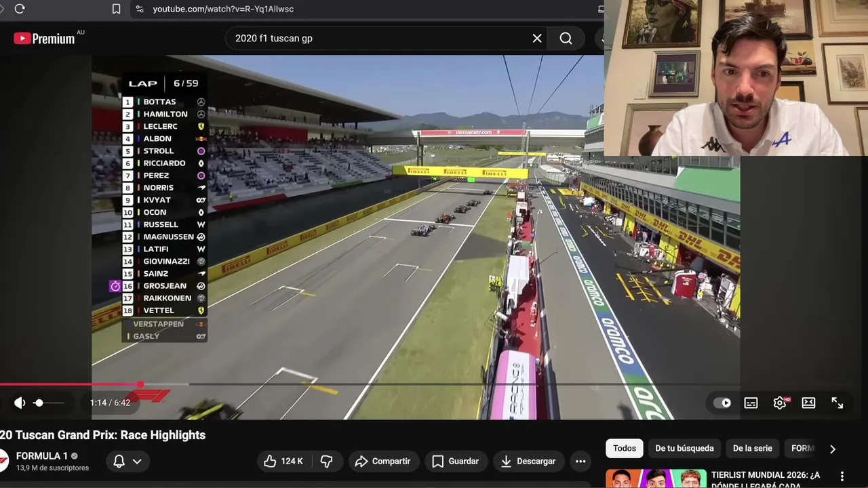Open the notification bell dropdown
This screenshot has height=488, width=868.
click(x=127, y=461)
